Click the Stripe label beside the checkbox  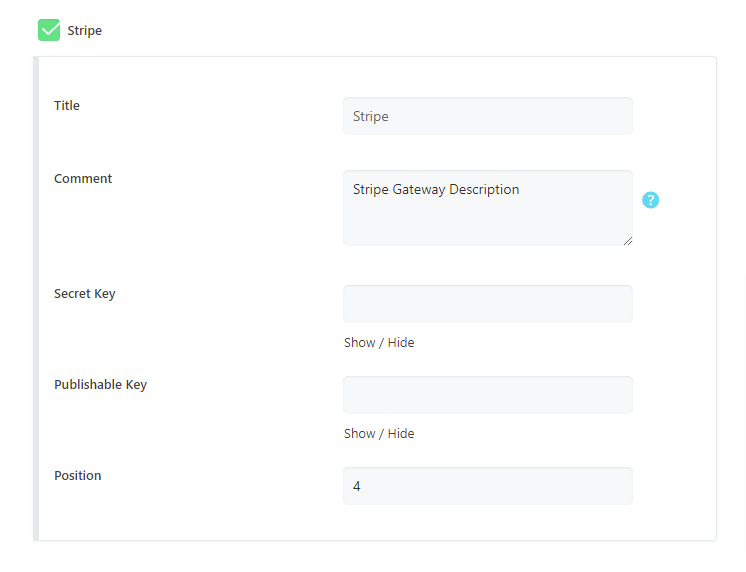(84, 30)
